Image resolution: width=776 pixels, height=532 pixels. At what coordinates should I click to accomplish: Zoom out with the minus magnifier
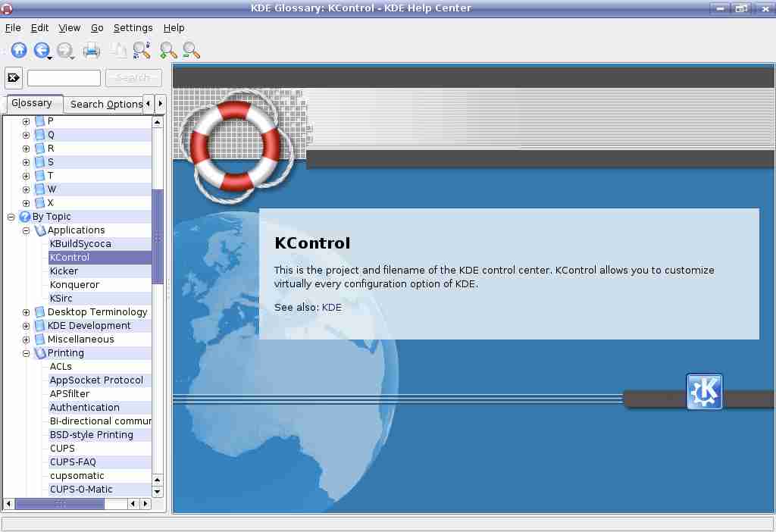(x=191, y=50)
